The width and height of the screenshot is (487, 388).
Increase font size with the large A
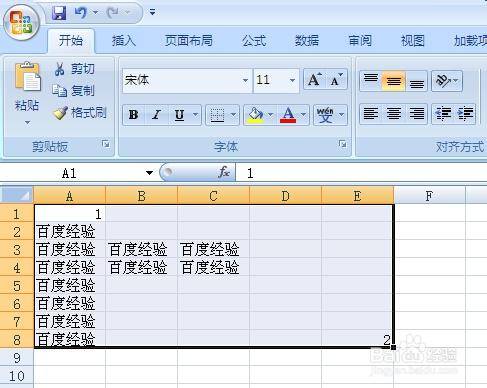click(x=314, y=80)
